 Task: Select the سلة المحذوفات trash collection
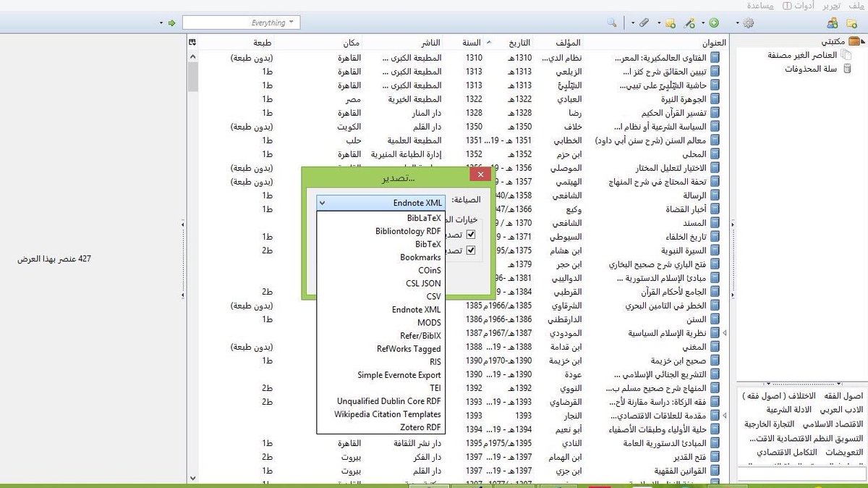[x=810, y=69]
